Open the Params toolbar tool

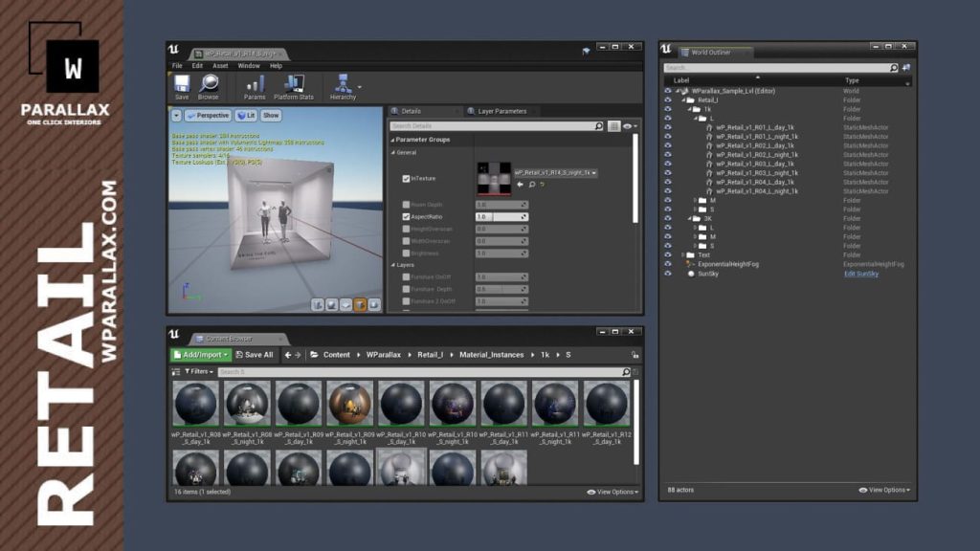pyautogui.click(x=255, y=87)
